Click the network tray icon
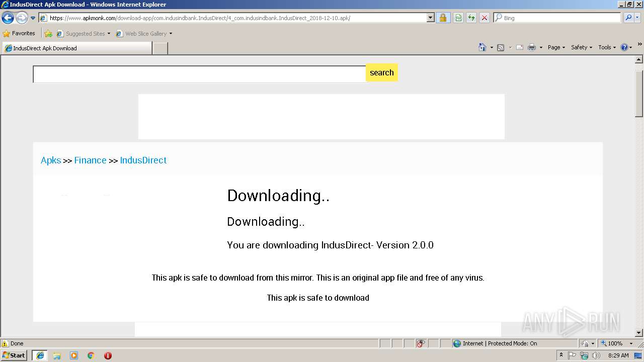This screenshot has height=362, width=644. tap(584, 355)
